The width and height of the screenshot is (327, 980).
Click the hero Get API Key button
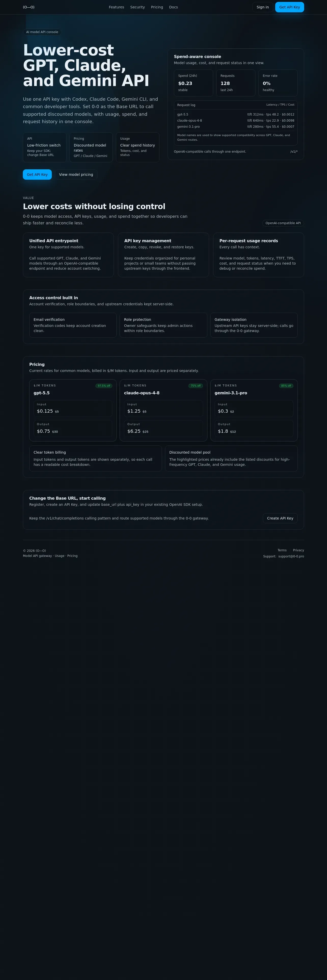[37, 175]
